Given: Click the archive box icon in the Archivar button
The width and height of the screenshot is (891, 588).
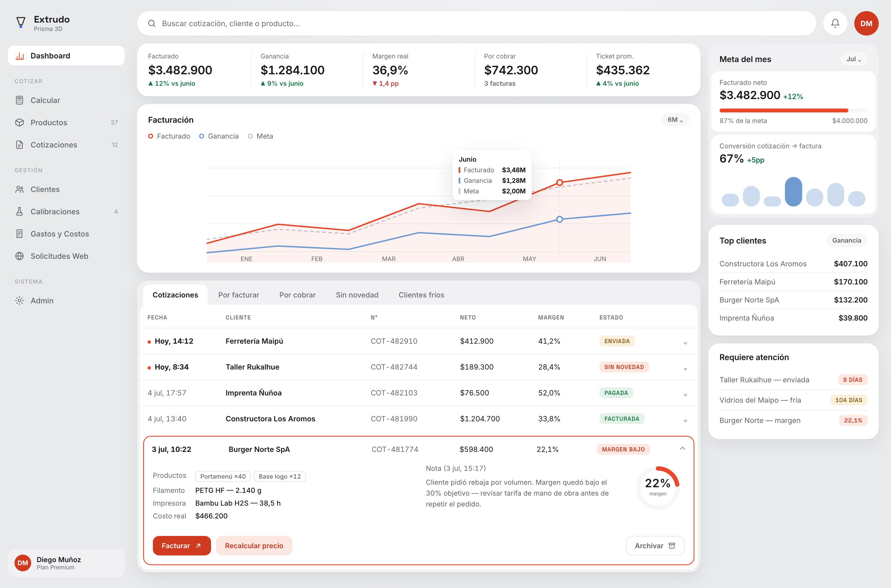Looking at the screenshot, I should (672, 546).
